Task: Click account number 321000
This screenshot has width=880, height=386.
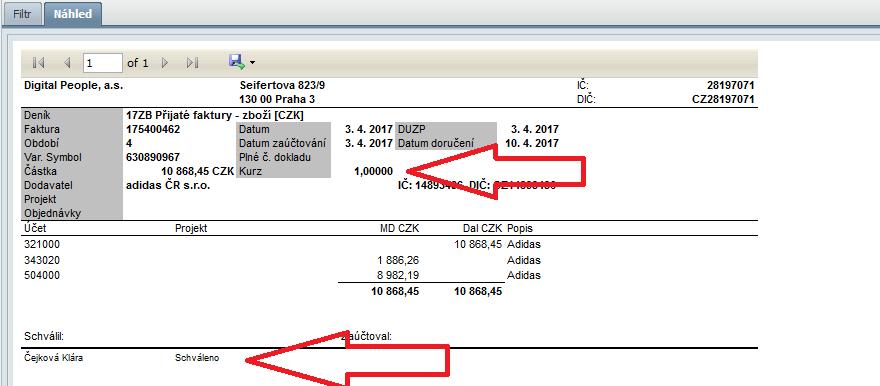Action: click(x=42, y=245)
